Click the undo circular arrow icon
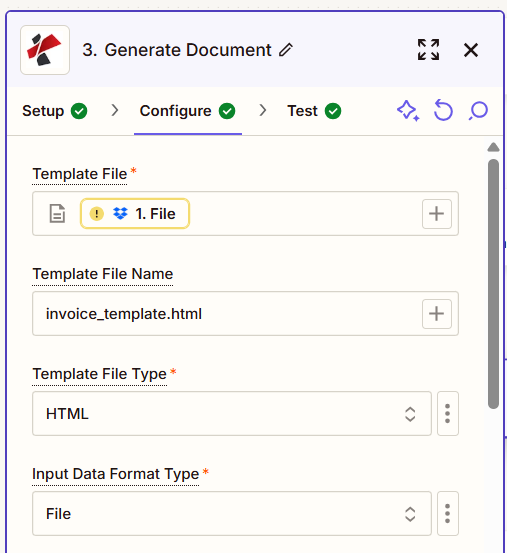Image resolution: width=507 pixels, height=553 pixels. (443, 110)
